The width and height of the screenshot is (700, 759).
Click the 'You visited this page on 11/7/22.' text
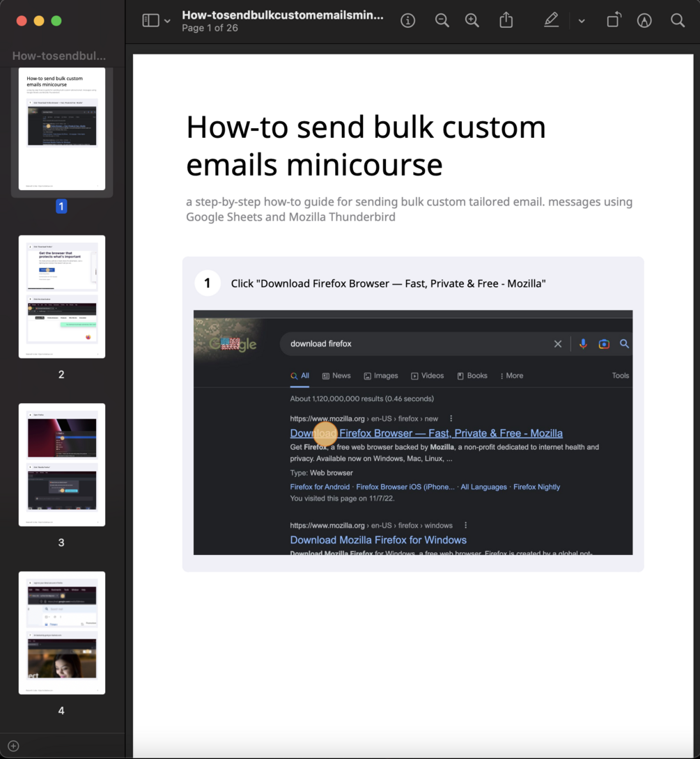(x=342, y=499)
